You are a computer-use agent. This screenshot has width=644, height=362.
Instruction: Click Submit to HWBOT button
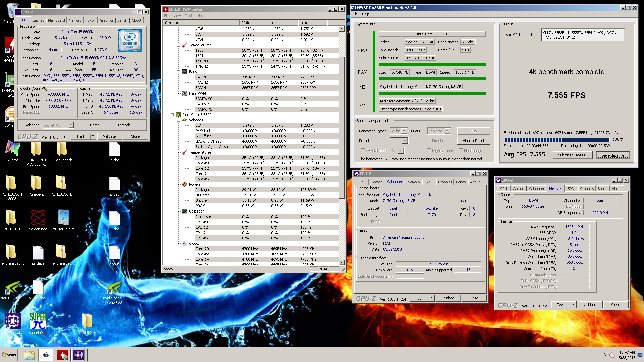[572, 155]
